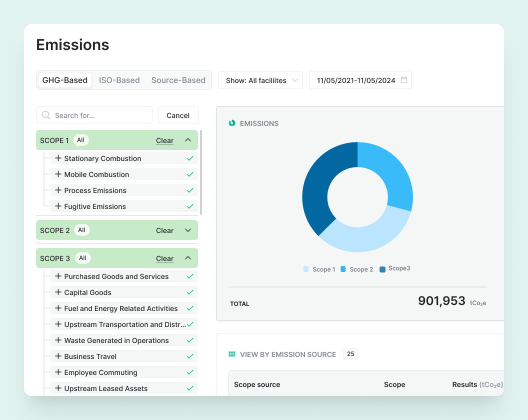Open the Show: All facilities dropdown
Viewport: 528px width, 420px height.
[x=260, y=80]
